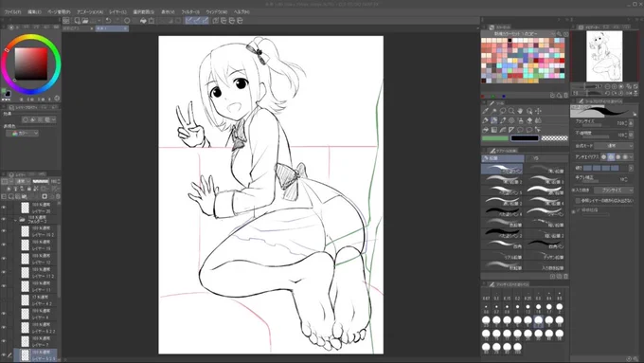The width and height of the screenshot is (644, 363).
Task: Click the color set wrench settings icon
Action: pyautogui.click(x=559, y=34)
